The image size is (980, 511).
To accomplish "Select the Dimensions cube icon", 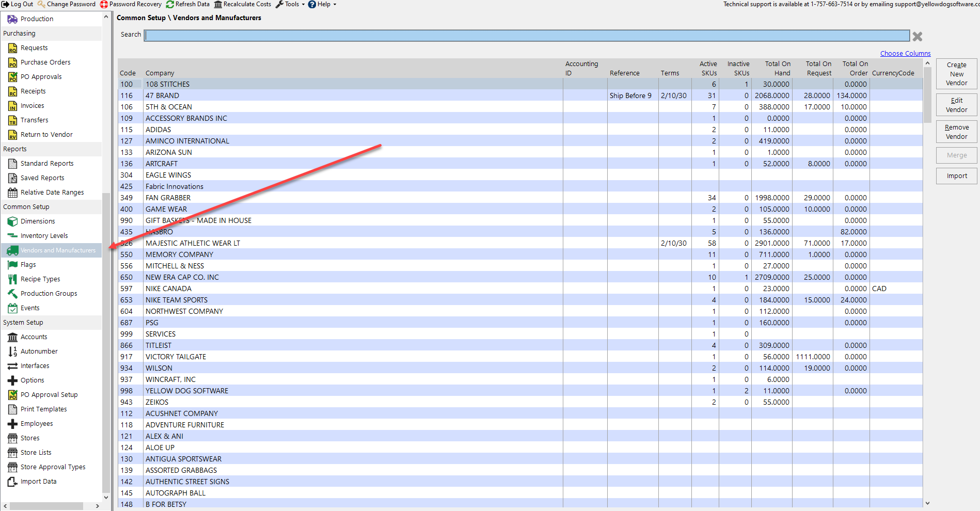I will [x=12, y=221].
